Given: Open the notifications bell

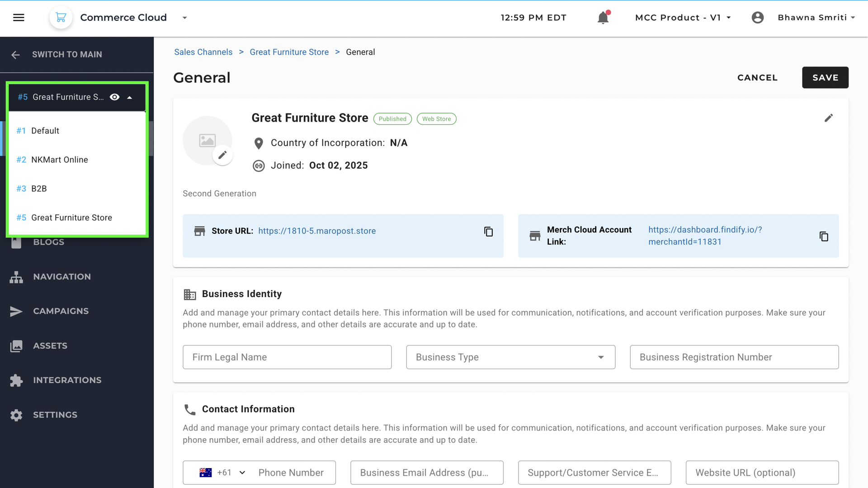Looking at the screenshot, I should (603, 18).
